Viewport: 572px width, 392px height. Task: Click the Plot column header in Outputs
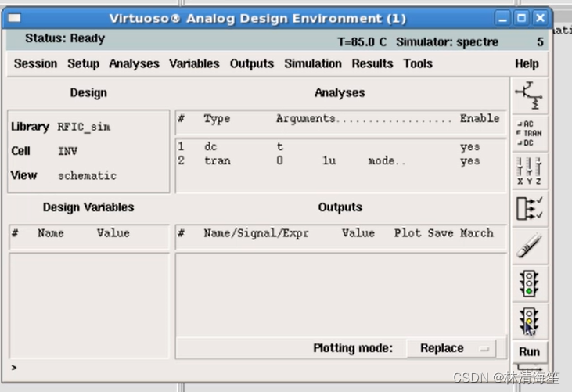tap(407, 233)
